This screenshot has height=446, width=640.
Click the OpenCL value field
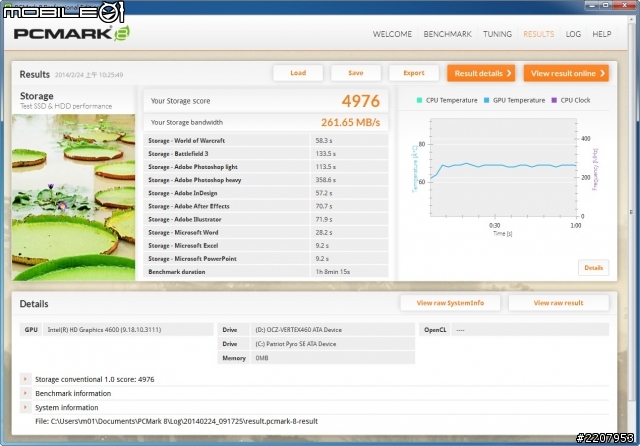click(x=530, y=330)
